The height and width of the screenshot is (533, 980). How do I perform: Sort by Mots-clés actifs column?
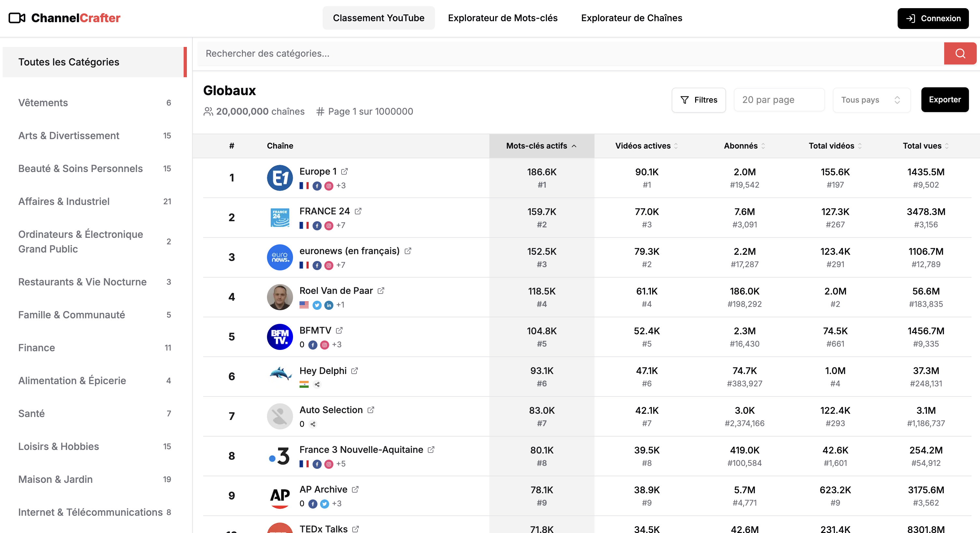[x=541, y=146]
